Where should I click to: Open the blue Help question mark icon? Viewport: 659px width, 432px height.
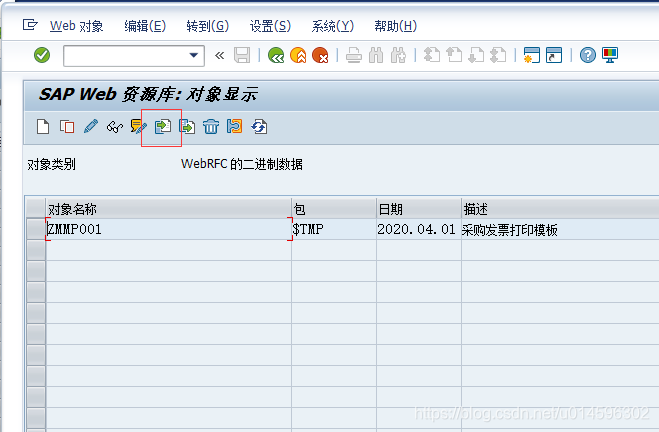tap(588, 55)
